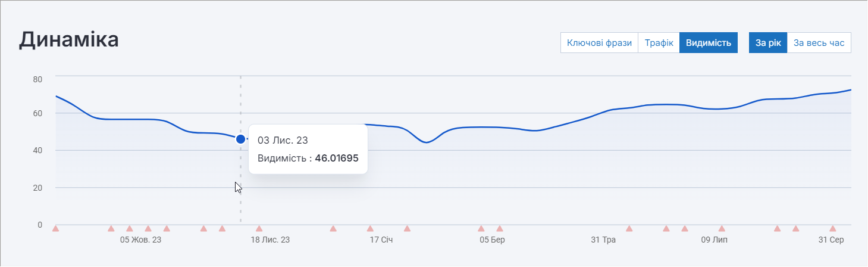Click the Динаміка heading
The width and height of the screenshot is (868, 267).
point(69,40)
